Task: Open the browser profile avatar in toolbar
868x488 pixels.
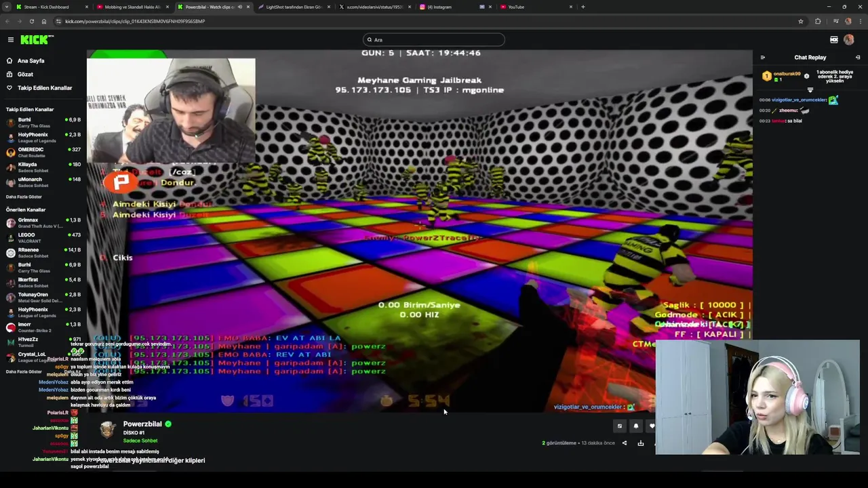Action: tap(848, 21)
